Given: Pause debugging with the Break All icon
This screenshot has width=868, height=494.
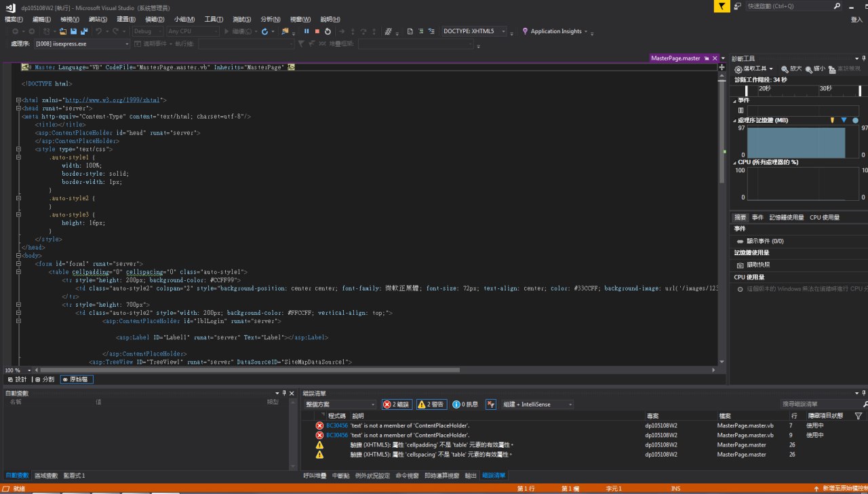Looking at the screenshot, I should (307, 31).
